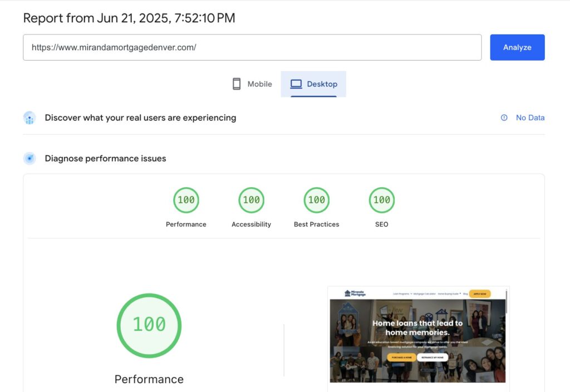The width and height of the screenshot is (570, 392).
Task: Open the No Data link
Action: (530, 117)
